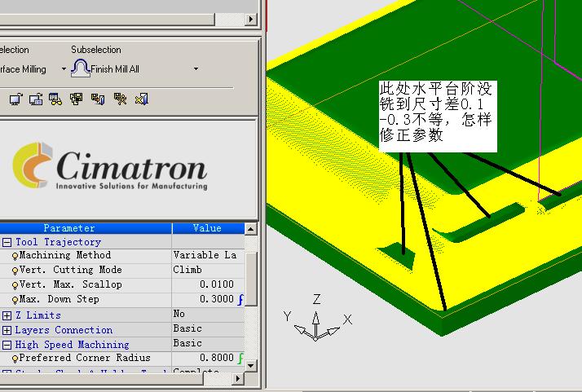Open the Surface Milling main selection dropdown

(x=64, y=69)
